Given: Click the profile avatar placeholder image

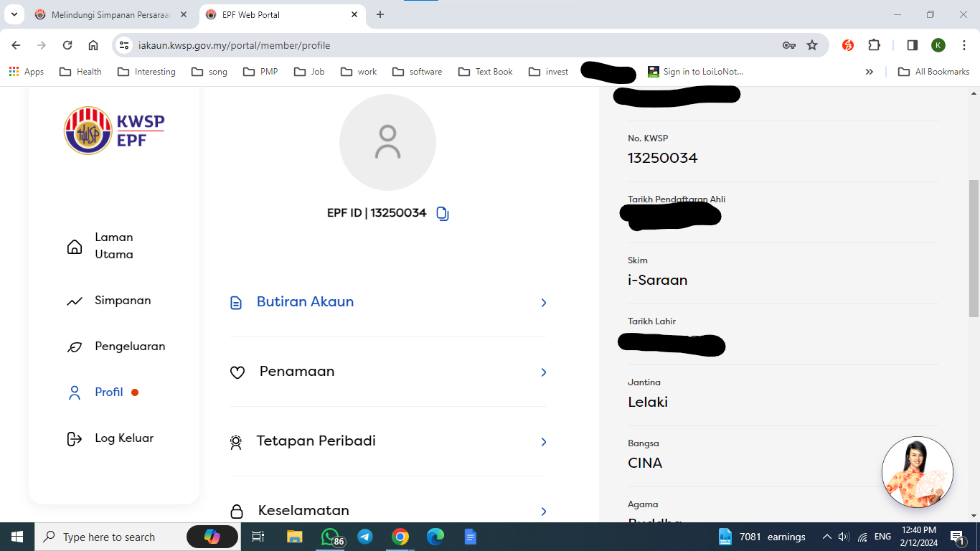Looking at the screenshot, I should pos(387,142).
